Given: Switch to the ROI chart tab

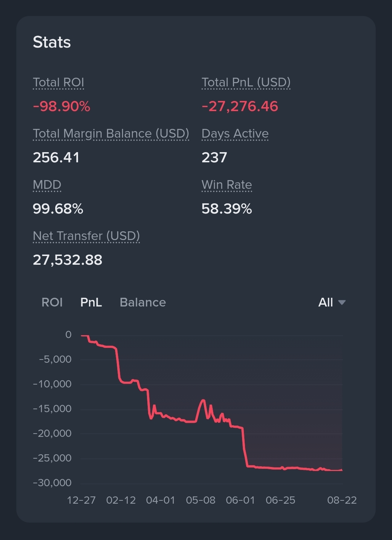Looking at the screenshot, I should click(x=52, y=302).
